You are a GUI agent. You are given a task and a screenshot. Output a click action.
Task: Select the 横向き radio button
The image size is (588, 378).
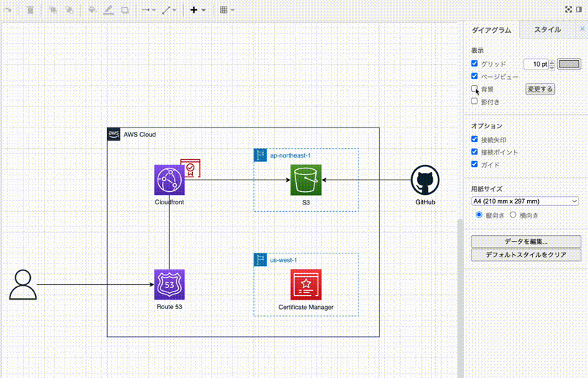pyautogui.click(x=513, y=215)
